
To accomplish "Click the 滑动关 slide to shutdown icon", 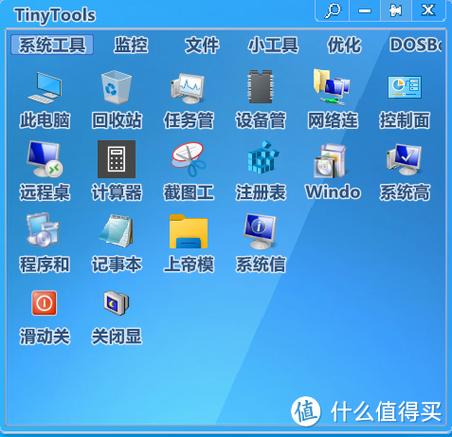I will coord(44,303).
